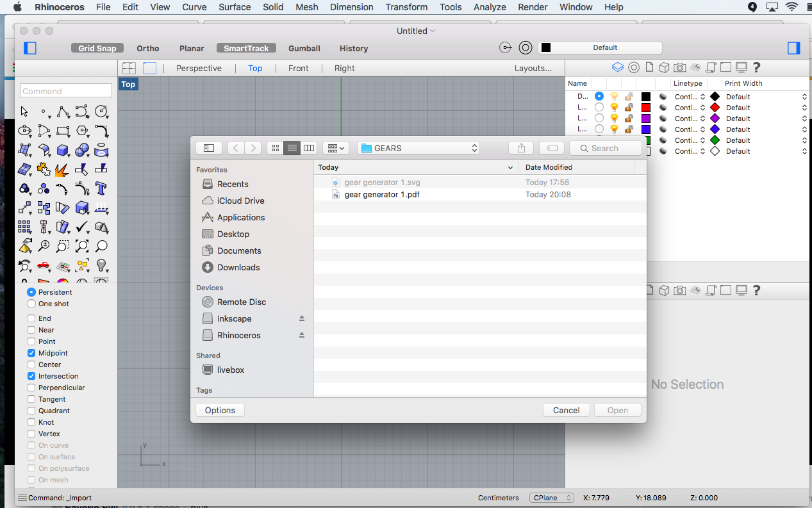The width and height of the screenshot is (812, 508).
Task: Select the Box solid tool
Action: tap(63, 151)
